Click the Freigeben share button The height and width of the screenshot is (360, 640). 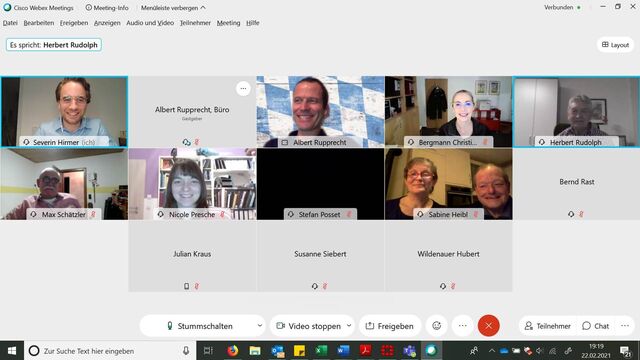pos(390,326)
